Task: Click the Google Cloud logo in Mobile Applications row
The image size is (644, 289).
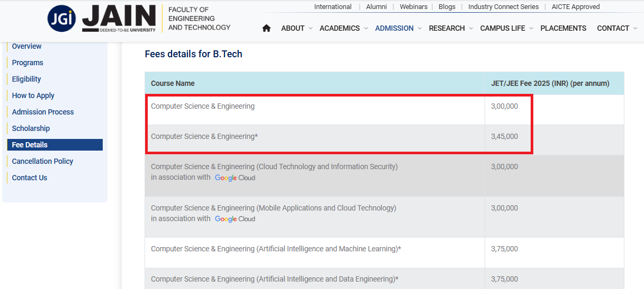Action: click(x=235, y=219)
